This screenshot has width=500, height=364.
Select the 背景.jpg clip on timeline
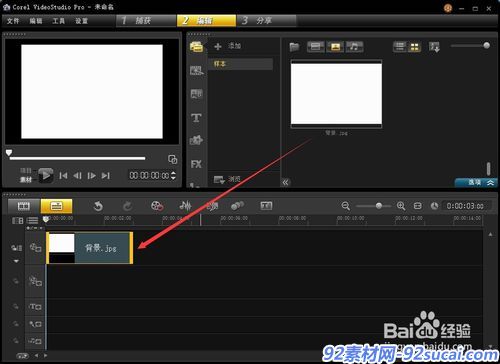(90, 248)
